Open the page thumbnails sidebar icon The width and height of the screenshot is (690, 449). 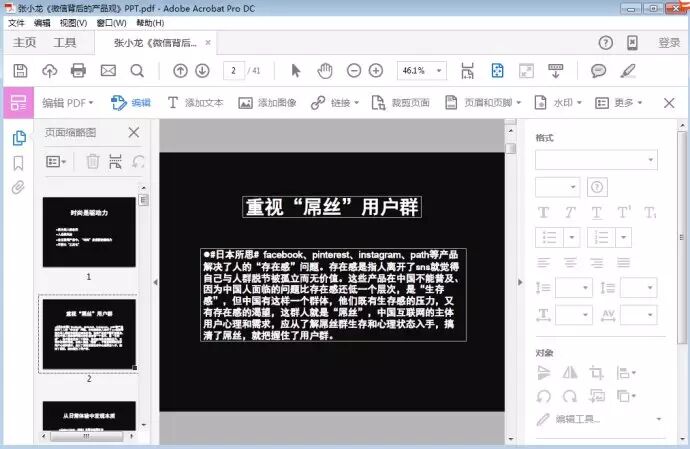pyautogui.click(x=18, y=138)
